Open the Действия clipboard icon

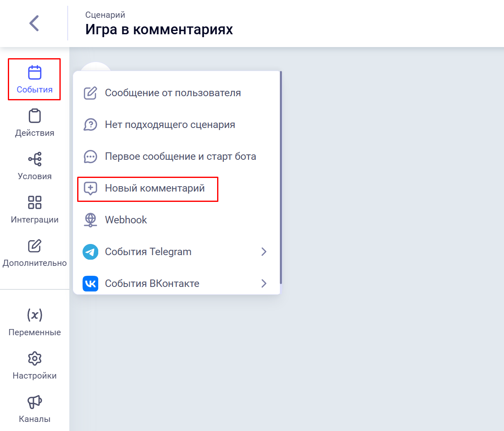coord(35,116)
